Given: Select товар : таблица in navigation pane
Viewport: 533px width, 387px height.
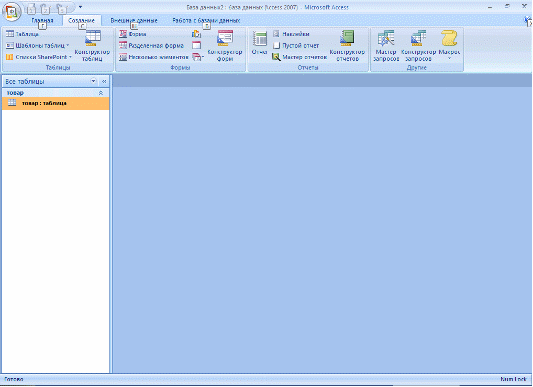Looking at the screenshot, I should pos(55,103).
